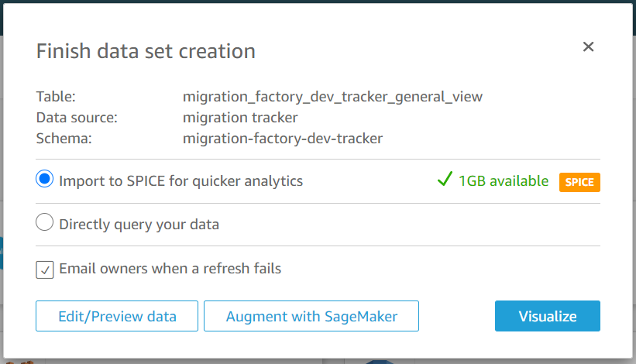This screenshot has width=636, height=364.
Task: Click the migration tracker data source value
Action: tap(240, 118)
